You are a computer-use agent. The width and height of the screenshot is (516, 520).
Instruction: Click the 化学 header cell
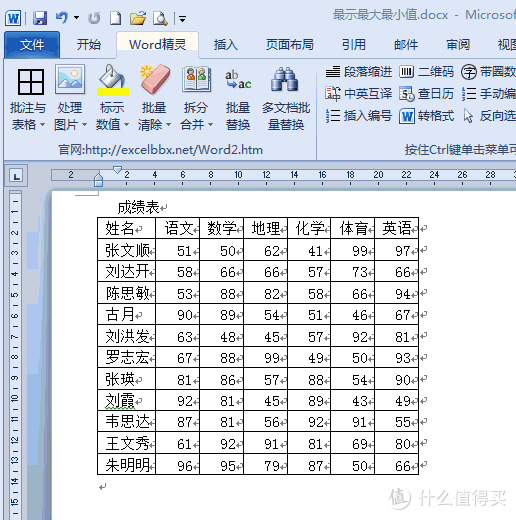point(309,228)
